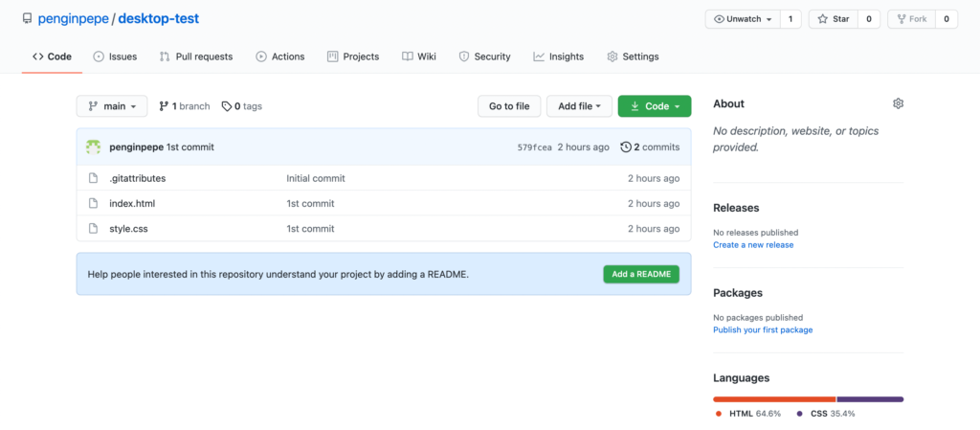Viewport: 980px width, 430px height.
Task: Open the green Code download dropdown
Action: (655, 106)
